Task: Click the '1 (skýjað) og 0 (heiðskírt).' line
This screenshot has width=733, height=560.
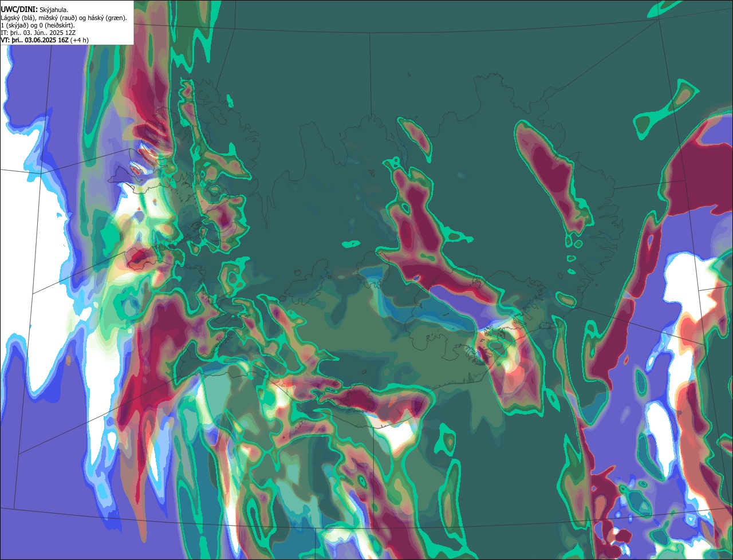Action: click(x=38, y=25)
